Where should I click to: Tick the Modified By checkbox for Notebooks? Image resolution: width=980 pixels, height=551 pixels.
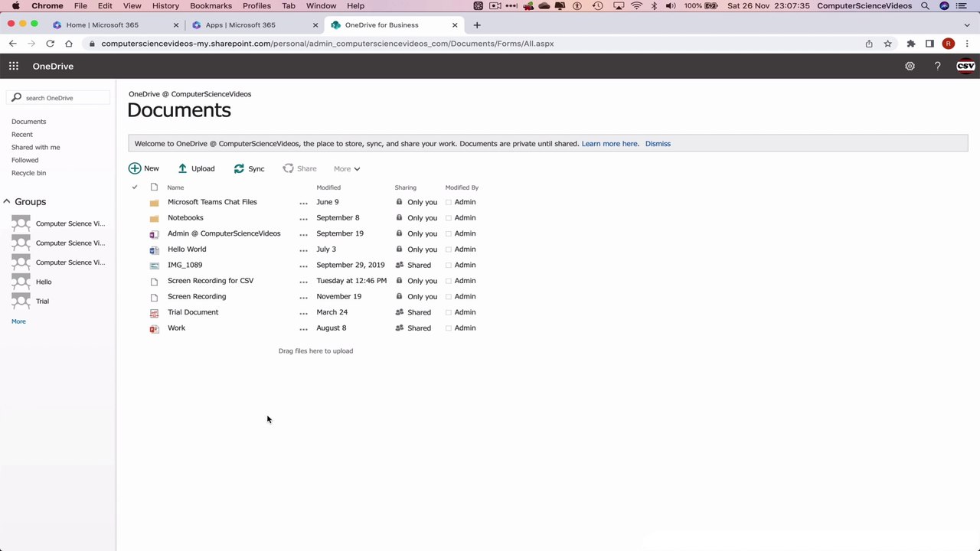pyautogui.click(x=449, y=218)
